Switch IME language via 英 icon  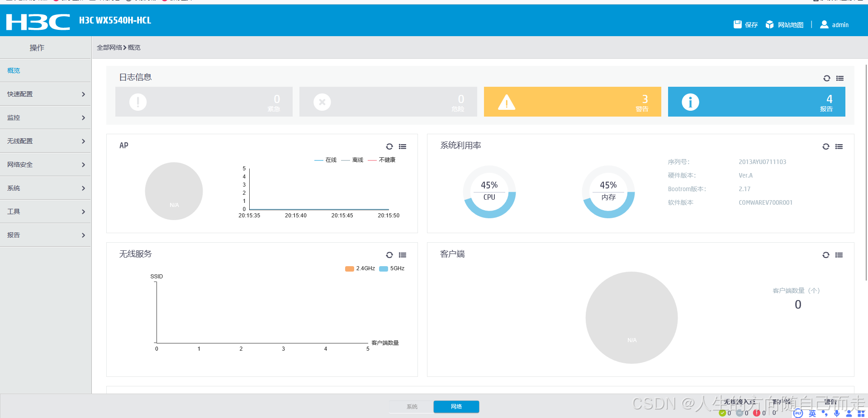[x=812, y=413]
